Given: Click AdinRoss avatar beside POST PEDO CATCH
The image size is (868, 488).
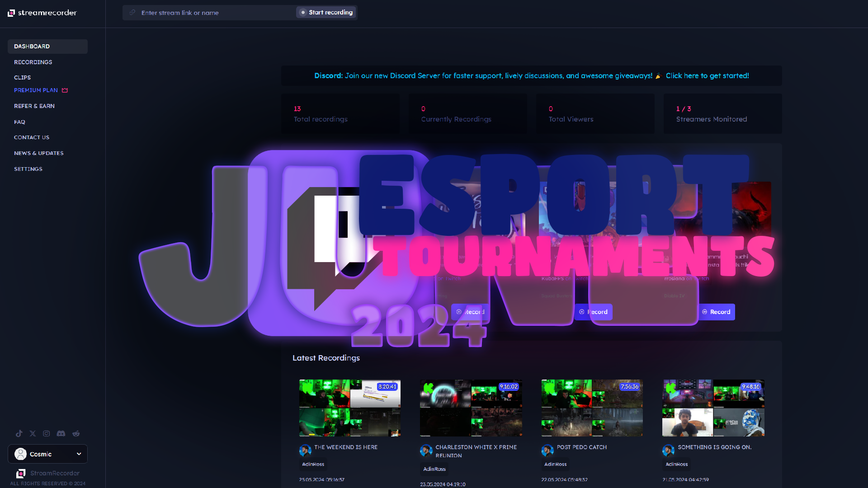Looking at the screenshot, I should pyautogui.click(x=547, y=450).
